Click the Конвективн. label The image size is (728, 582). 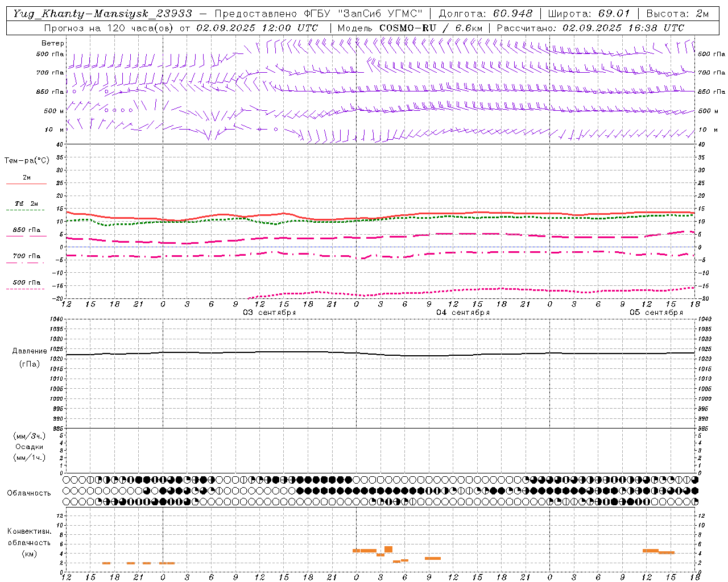click(30, 531)
